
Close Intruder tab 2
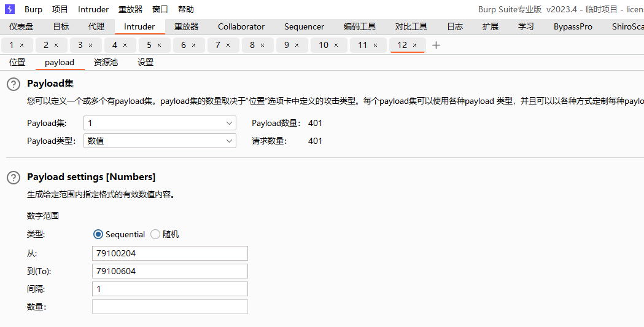pyautogui.click(x=56, y=45)
